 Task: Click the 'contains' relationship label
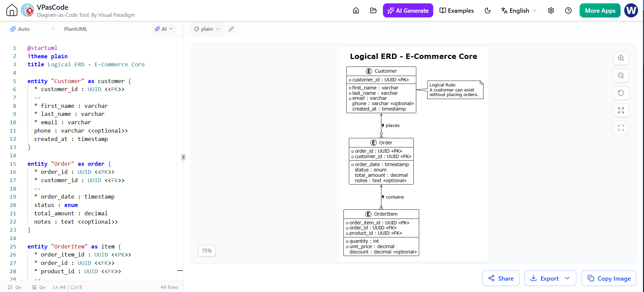tap(395, 197)
